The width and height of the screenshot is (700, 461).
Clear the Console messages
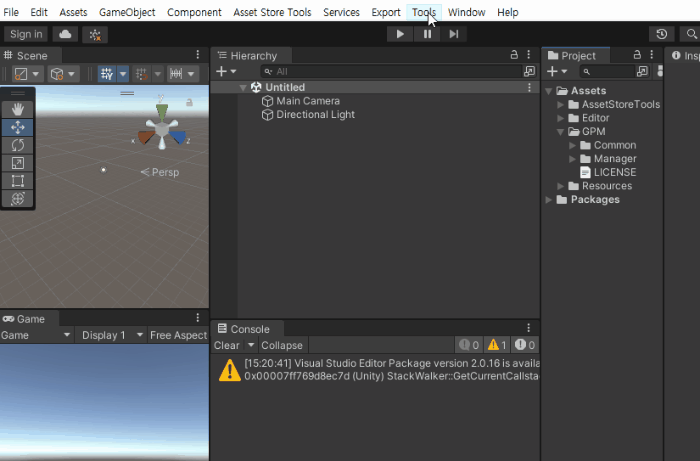227,345
